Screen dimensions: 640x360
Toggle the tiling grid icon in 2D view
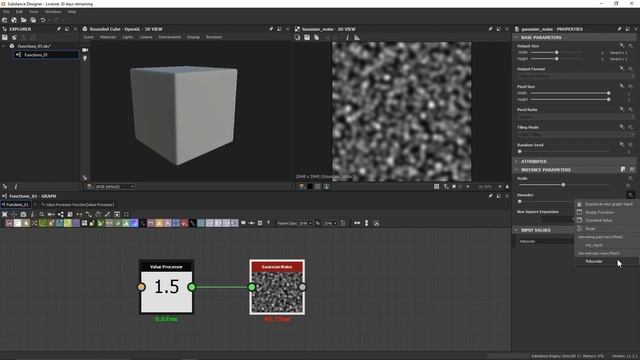436,187
